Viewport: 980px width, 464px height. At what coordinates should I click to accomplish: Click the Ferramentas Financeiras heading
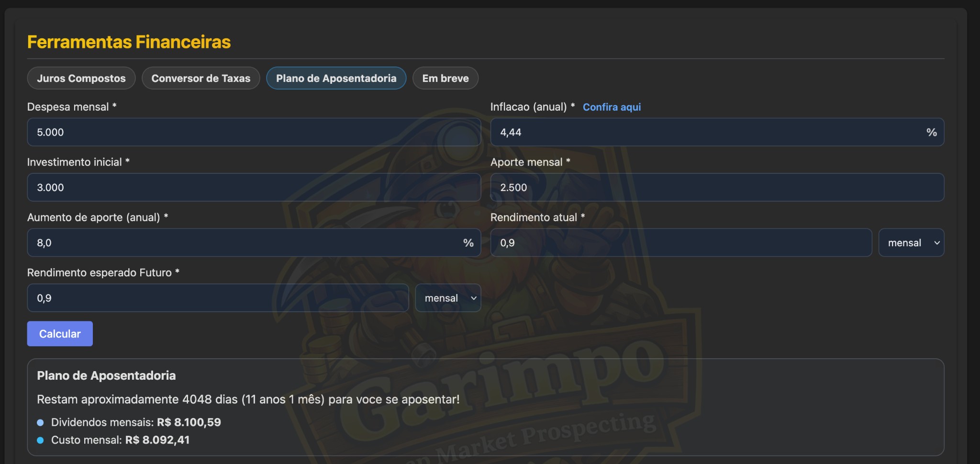click(129, 42)
